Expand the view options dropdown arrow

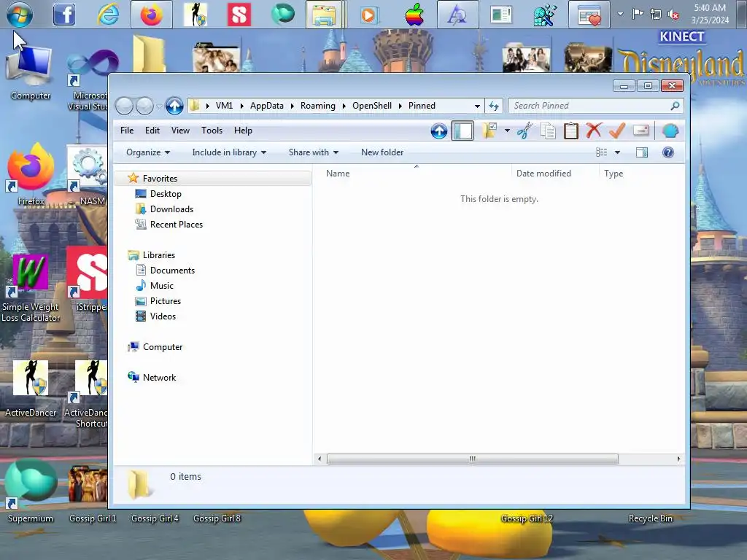coord(617,152)
